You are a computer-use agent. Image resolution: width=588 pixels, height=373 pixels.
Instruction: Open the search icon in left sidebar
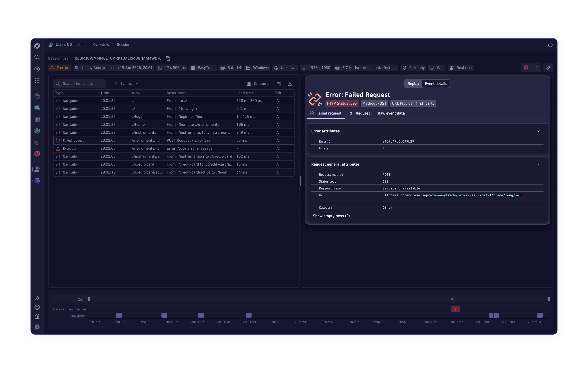click(x=37, y=57)
